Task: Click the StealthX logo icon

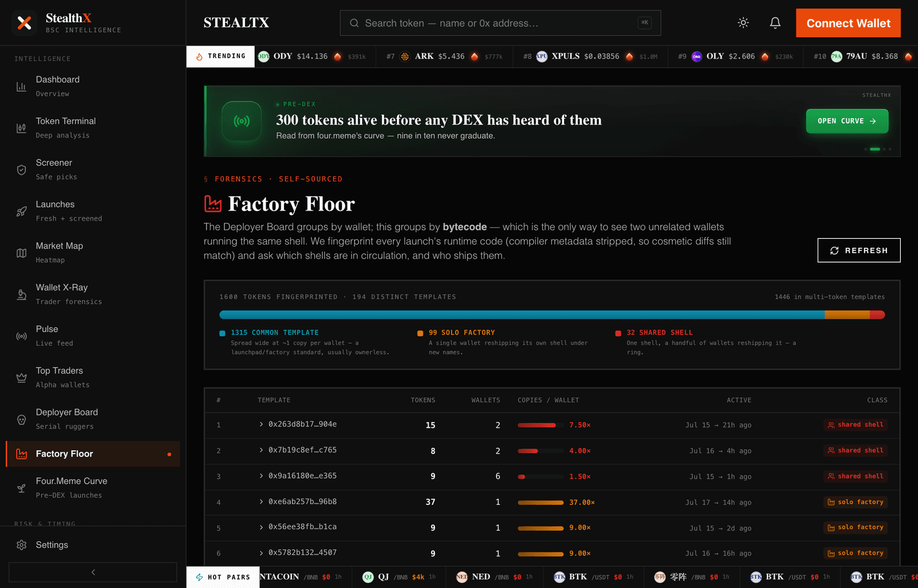Action: pos(24,23)
